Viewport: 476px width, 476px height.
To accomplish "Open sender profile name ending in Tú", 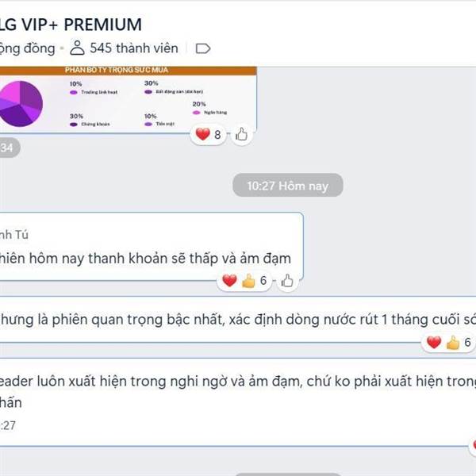I will point(14,235).
